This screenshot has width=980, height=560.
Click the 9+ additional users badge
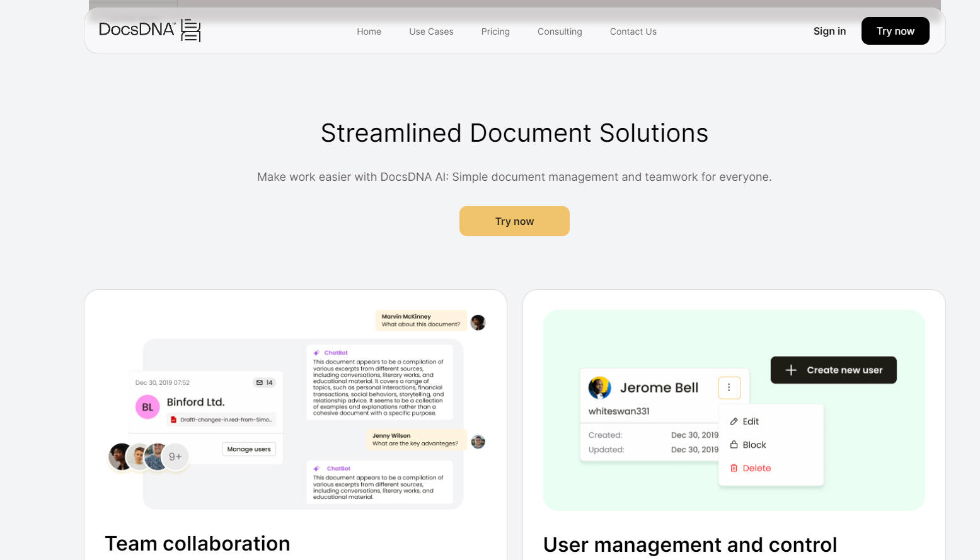(x=175, y=457)
